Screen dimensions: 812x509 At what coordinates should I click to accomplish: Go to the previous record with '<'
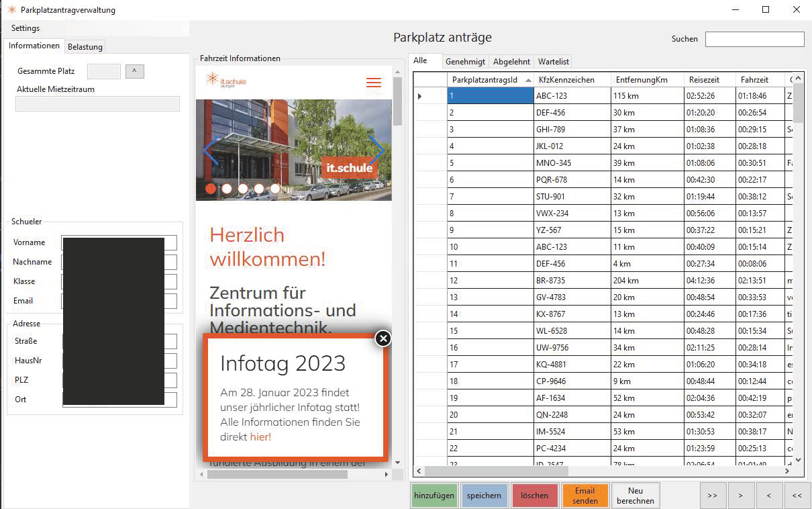coord(769,495)
